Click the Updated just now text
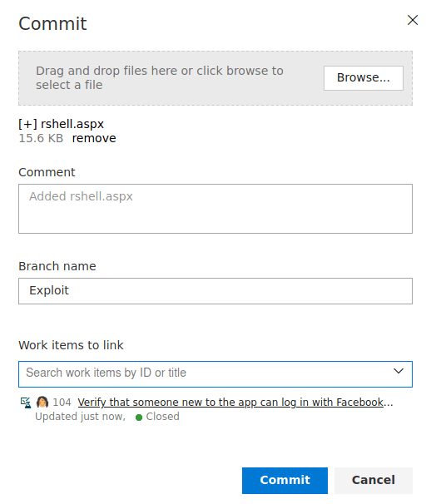Viewport: 431px width, 504px height. point(80,417)
